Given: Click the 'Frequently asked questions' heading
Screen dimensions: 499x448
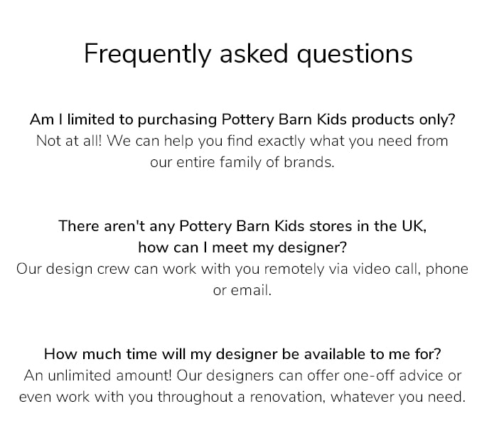Looking at the screenshot, I should 248,54.
